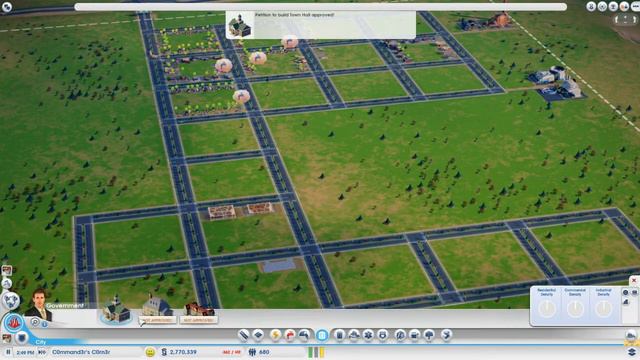Click the Town Hall notification thumbnail image
The height and width of the screenshot is (360, 640).
240,26
